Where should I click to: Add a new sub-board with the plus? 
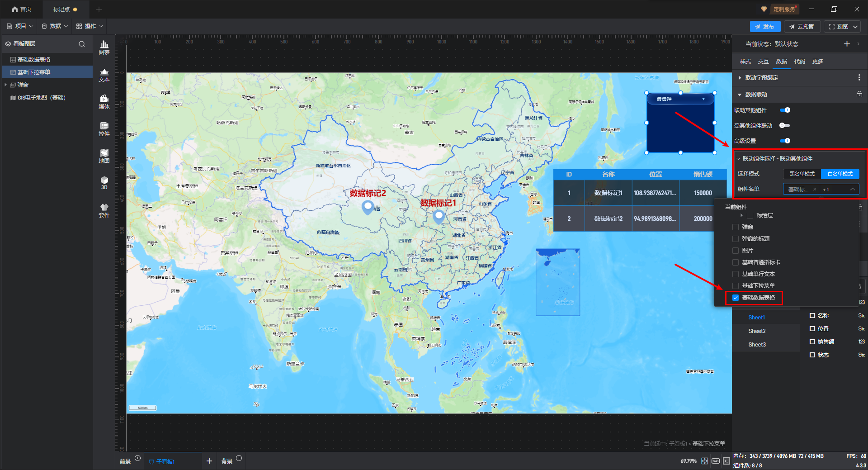(x=209, y=461)
